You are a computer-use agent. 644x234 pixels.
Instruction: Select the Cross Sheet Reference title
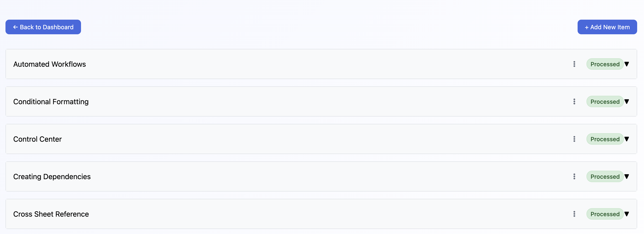click(x=51, y=214)
